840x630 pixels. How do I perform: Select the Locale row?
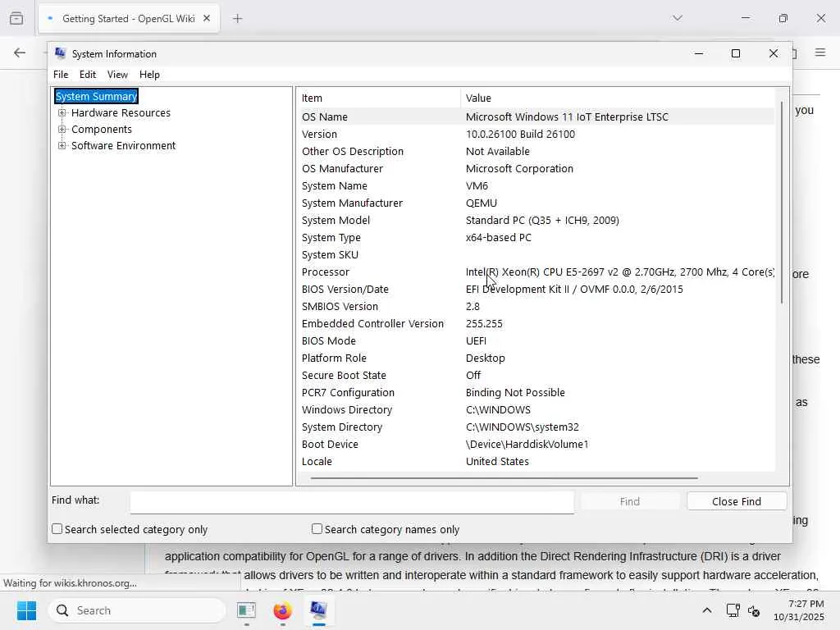tap(536, 461)
